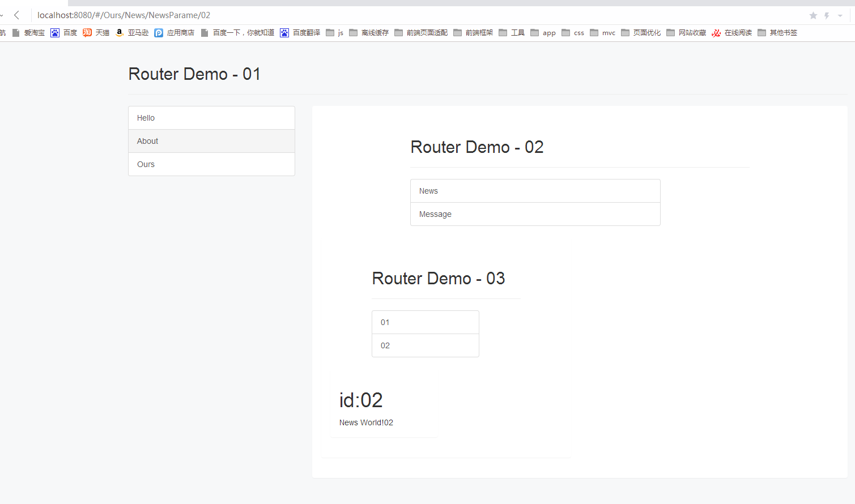This screenshot has width=855, height=504.
Task: Select Ours in the left nav list
Action: coord(211,164)
